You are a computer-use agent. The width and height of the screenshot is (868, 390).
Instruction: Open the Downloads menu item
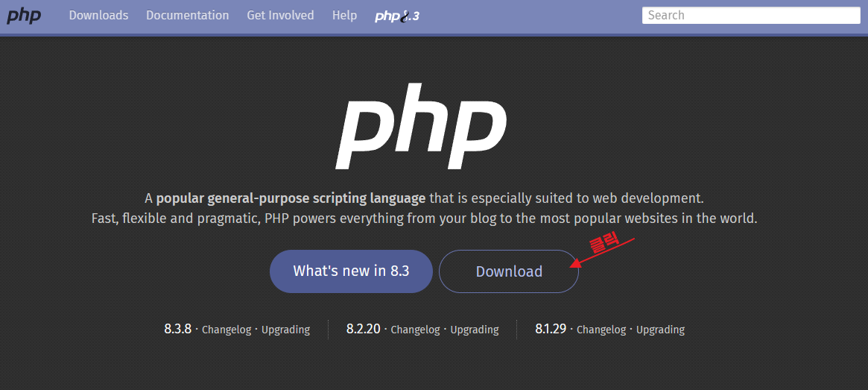tap(98, 16)
